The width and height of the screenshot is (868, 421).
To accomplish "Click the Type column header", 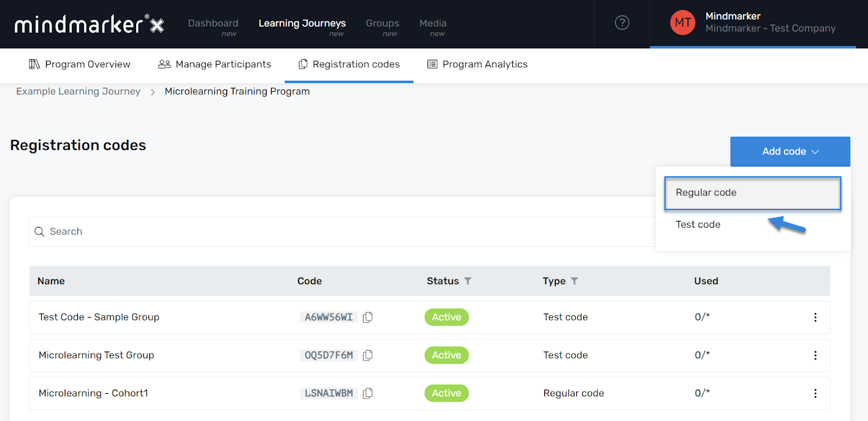I will tap(554, 281).
